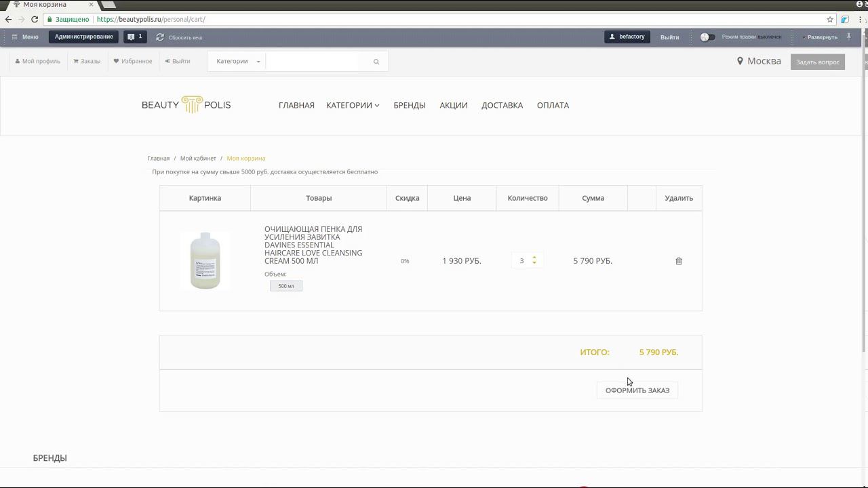This screenshot has height=488, width=868.
Task: Delete the Davines cleansing cream from cart
Action: [679, 261]
